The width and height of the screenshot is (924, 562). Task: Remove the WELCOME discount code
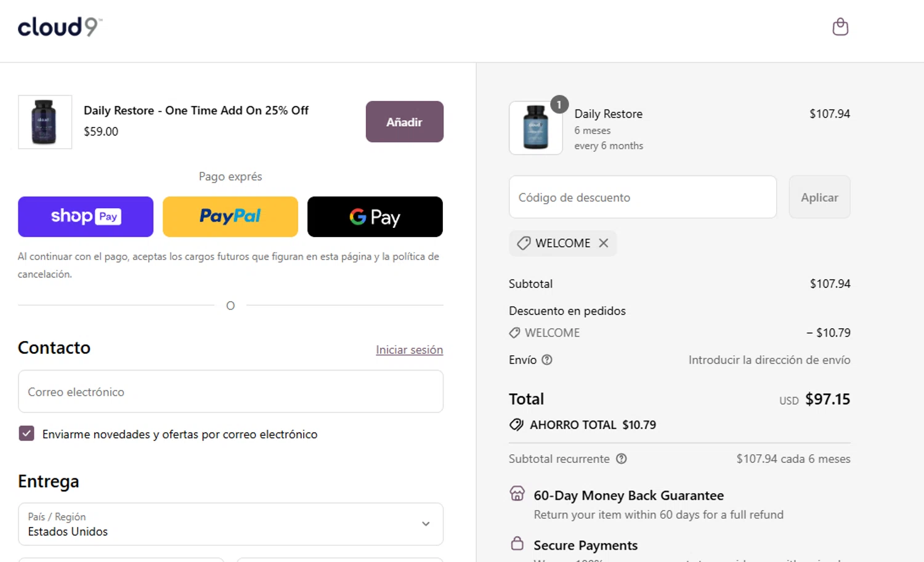604,243
